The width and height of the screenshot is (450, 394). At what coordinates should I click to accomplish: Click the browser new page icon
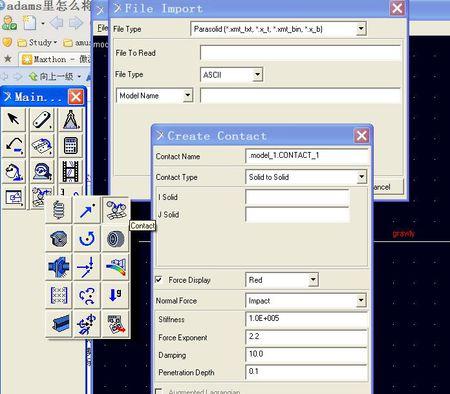point(29,23)
